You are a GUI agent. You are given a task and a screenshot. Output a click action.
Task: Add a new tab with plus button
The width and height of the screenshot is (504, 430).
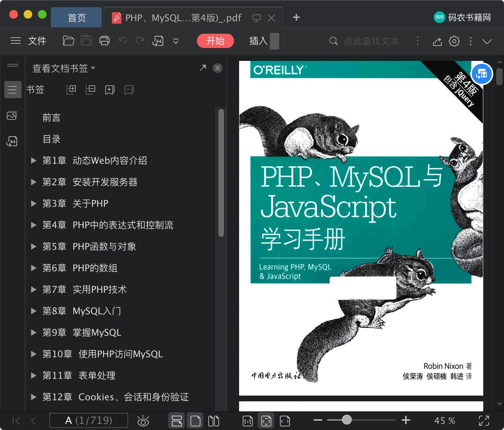[296, 17]
